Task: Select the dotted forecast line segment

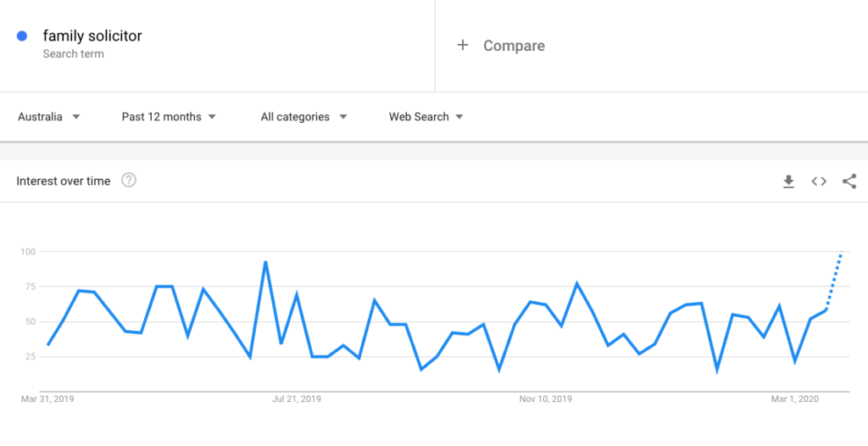Action: tap(834, 279)
